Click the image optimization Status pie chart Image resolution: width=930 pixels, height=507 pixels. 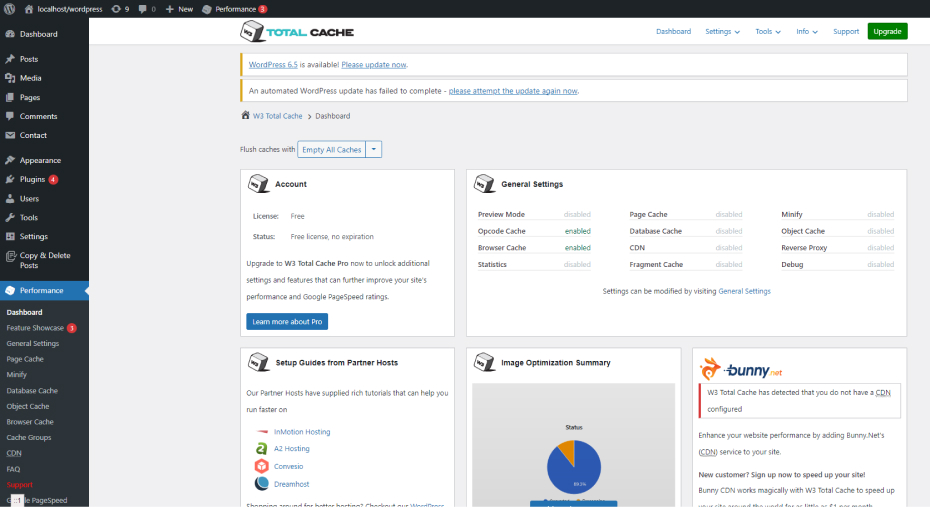pyautogui.click(x=574, y=467)
